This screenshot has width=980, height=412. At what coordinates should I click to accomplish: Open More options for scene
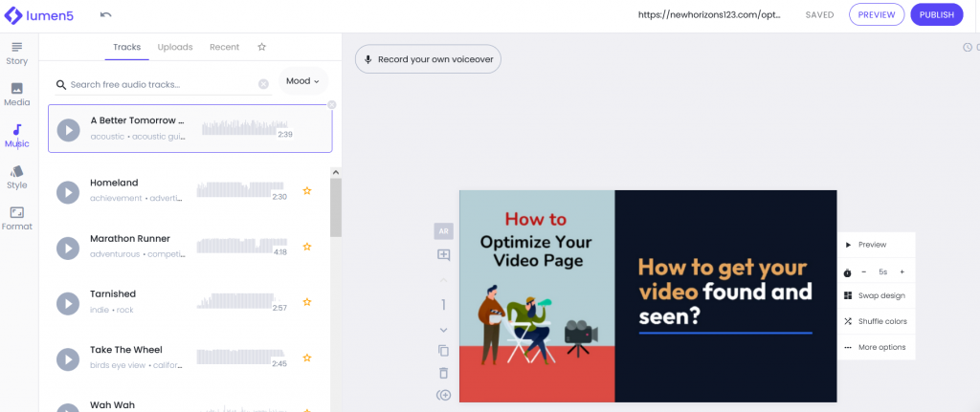point(877,347)
